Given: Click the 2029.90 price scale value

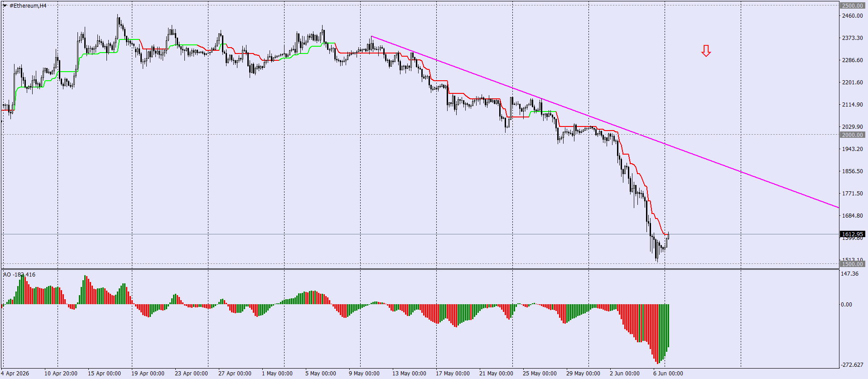Looking at the screenshot, I should pyautogui.click(x=853, y=127).
